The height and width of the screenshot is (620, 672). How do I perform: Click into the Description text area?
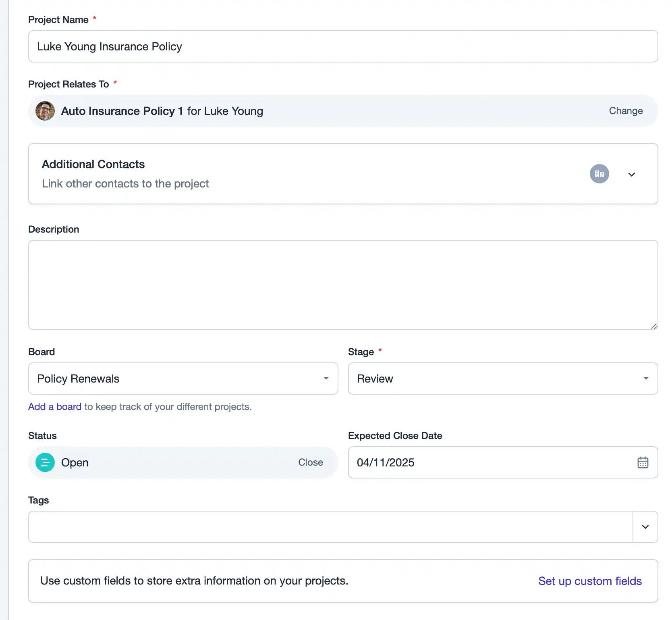coord(343,285)
